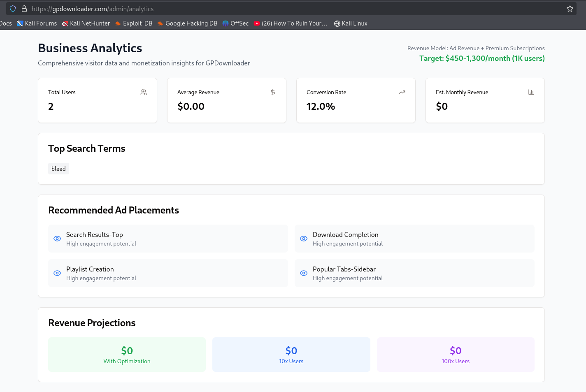Viewport: 586px width, 392px height.
Task: Click the 10x Users projection tile
Action: tap(291, 355)
